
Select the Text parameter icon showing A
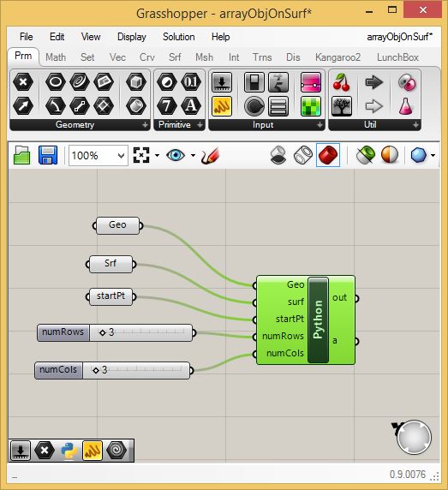191,105
